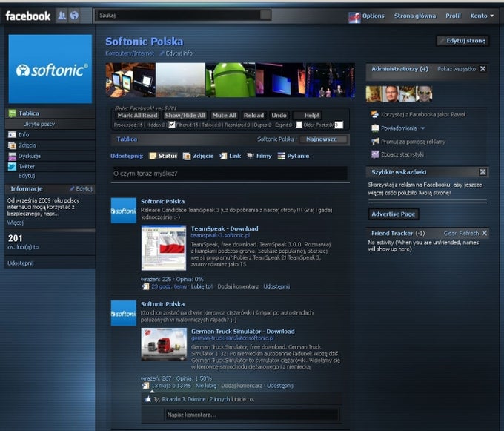
Task: Expand Więcej in the Informacje section
Action: [x=15, y=223]
